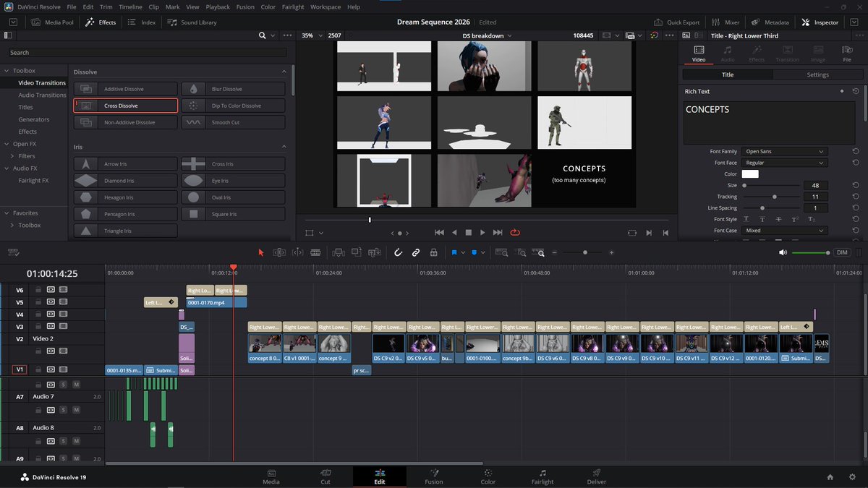Toggle the red Loop playback button
The height and width of the screenshot is (488, 868).
click(x=515, y=233)
